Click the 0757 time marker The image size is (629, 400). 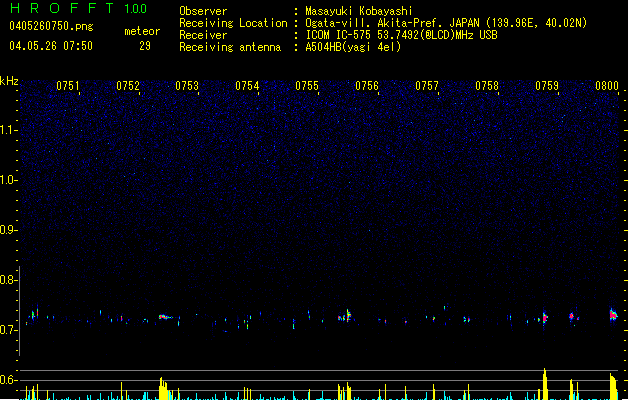(x=427, y=86)
